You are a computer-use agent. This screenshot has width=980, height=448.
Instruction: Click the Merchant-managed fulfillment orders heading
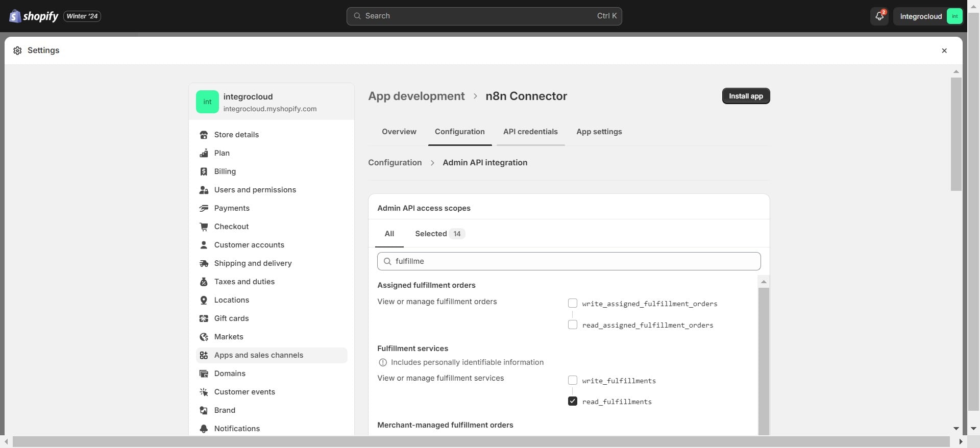coord(445,425)
